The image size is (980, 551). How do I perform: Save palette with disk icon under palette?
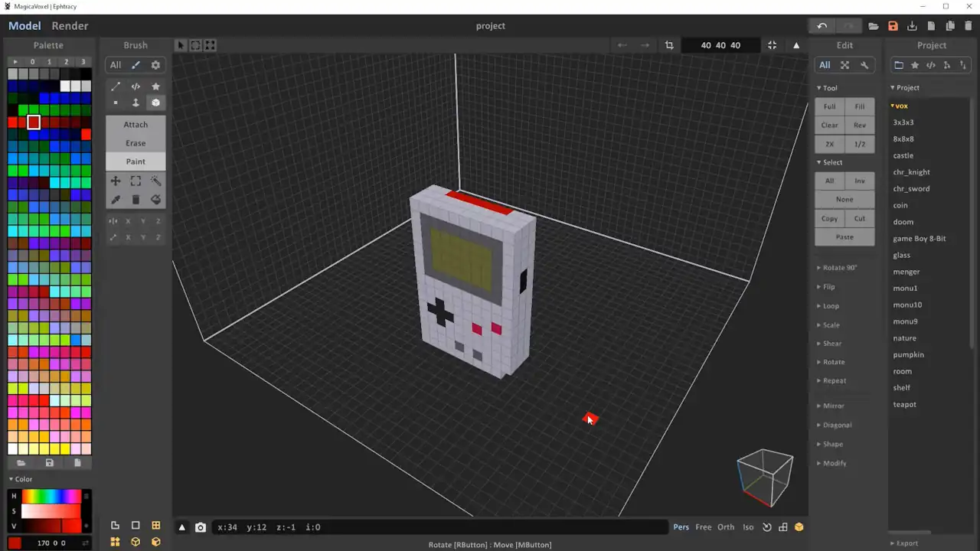pyautogui.click(x=50, y=463)
